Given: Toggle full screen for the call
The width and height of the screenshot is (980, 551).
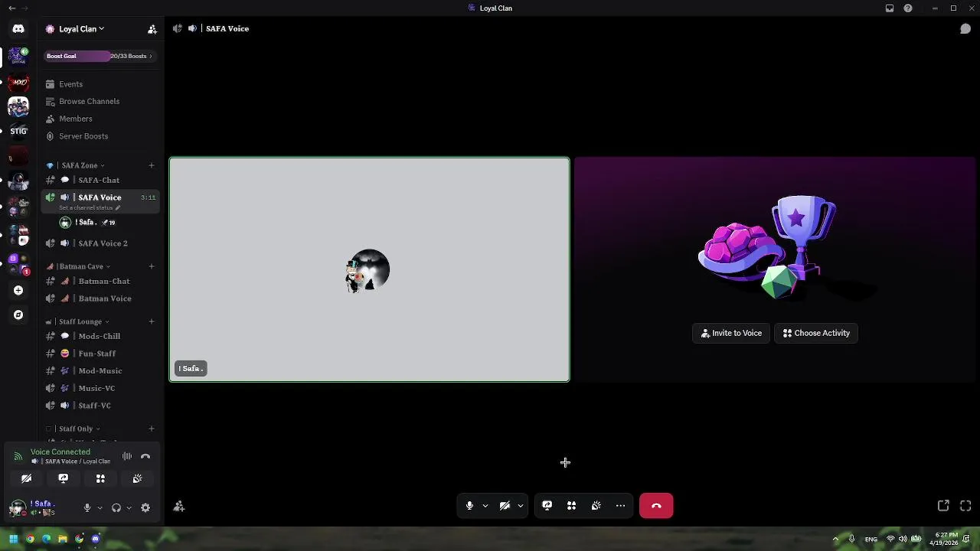Looking at the screenshot, I should coord(965,506).
